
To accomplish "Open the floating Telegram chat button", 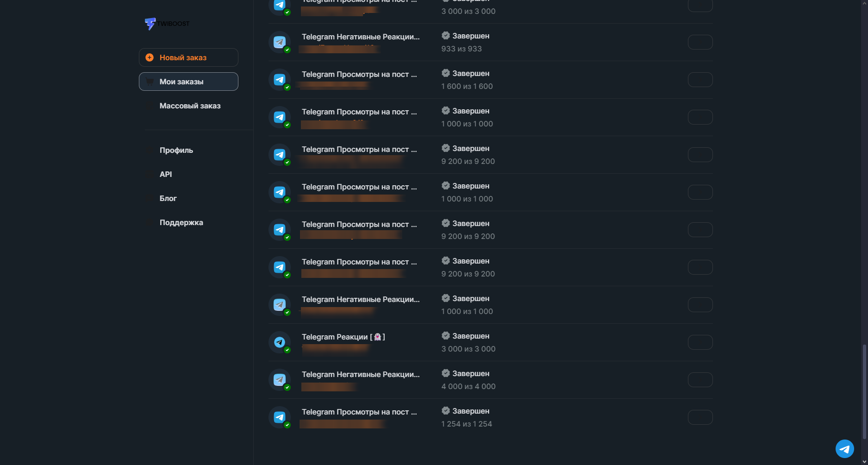I will pos(844,449).
